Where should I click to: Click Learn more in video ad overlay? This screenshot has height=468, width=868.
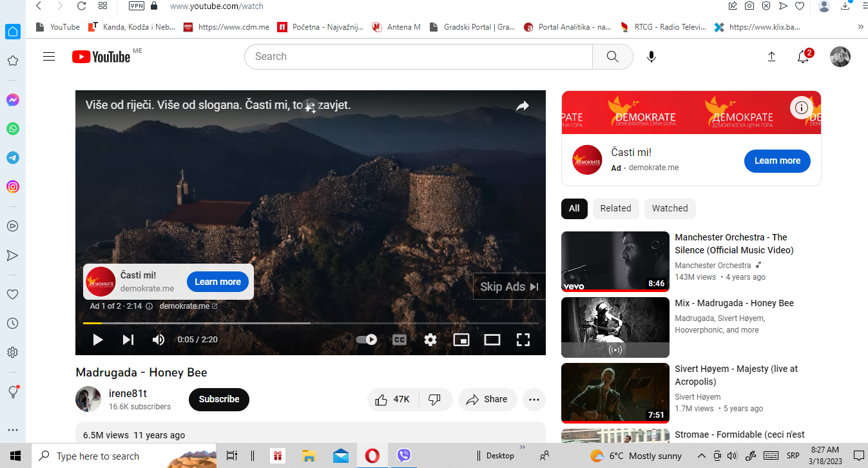pos(218,282)
